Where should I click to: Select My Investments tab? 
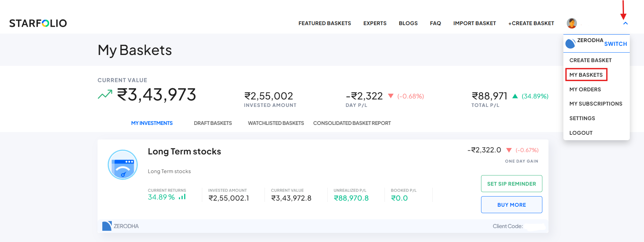152,123
